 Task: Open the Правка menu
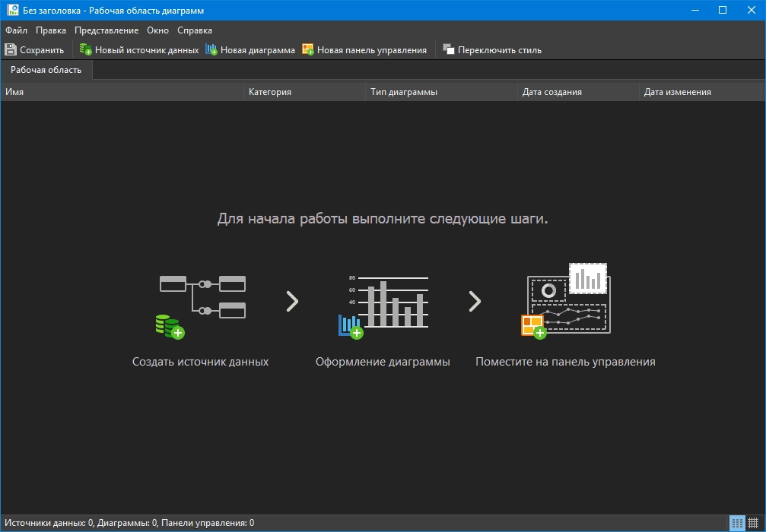click(x=51, y=30)
